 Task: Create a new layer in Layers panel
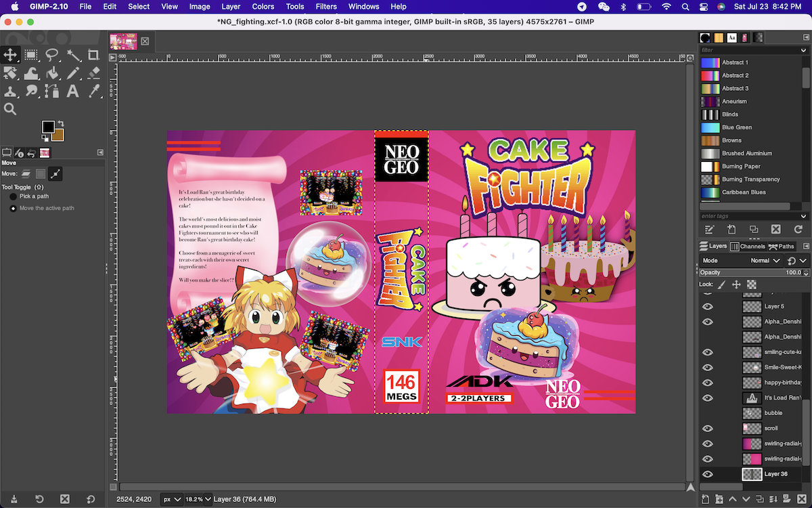(705, 500)
